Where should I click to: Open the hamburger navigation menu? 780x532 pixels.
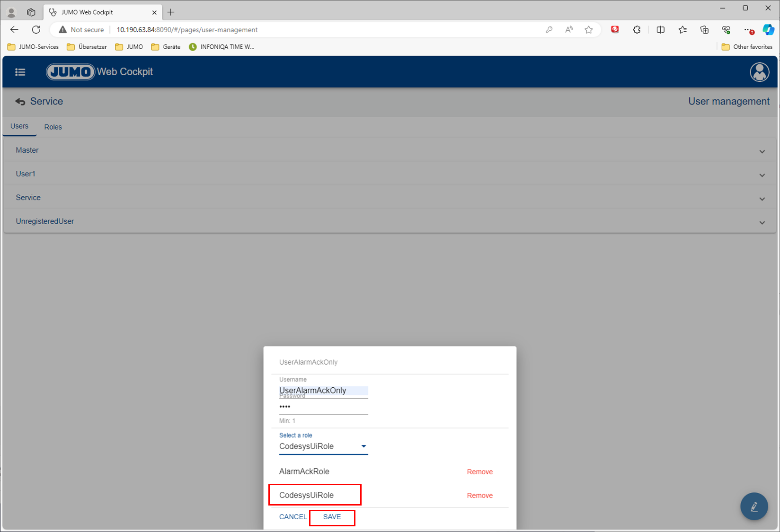(x=20, y=72)
